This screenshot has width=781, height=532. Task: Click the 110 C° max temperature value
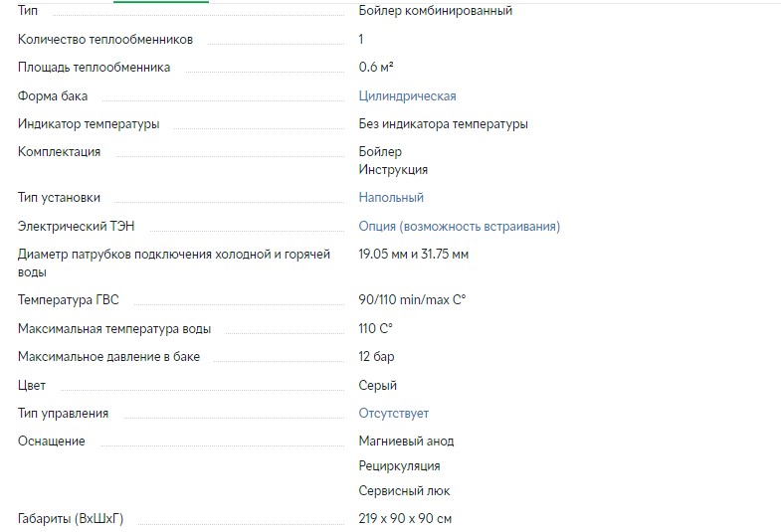pyautogui.click(x=375, y=328)
